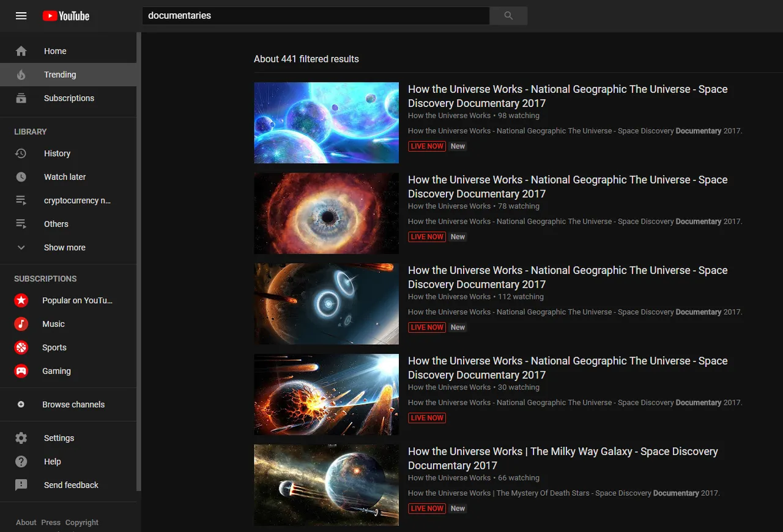This screenshot has width=783, height=532.
Task: Click the Browse channels link
Action: coord(69,404)
